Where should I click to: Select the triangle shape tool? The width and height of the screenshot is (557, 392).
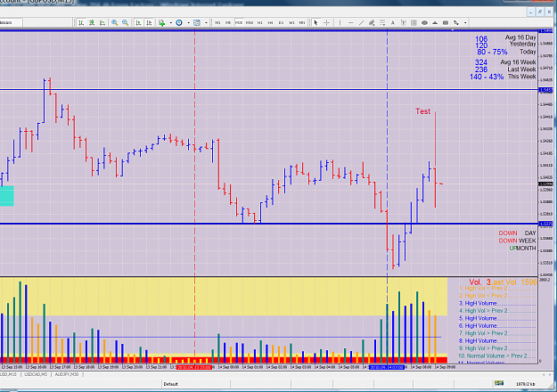(435, 23)
